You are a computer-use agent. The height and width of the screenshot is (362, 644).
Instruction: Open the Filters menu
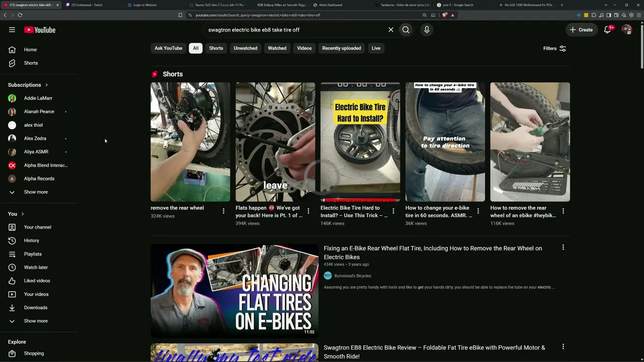point(554,48)
